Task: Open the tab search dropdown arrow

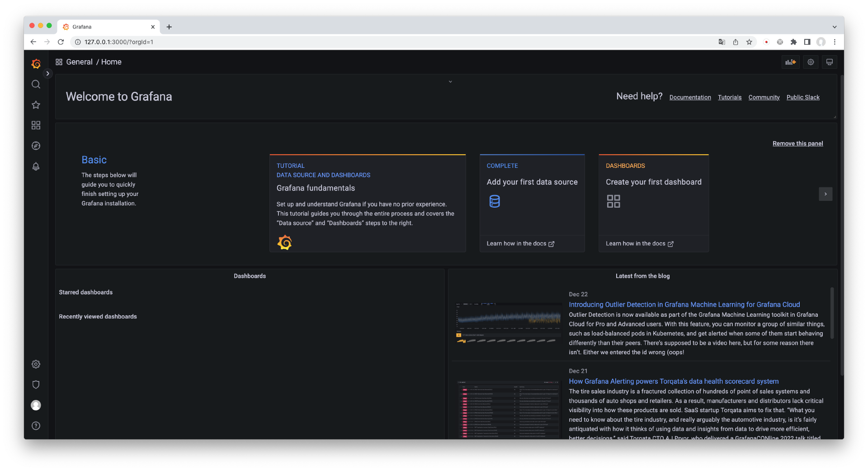Action: (x=835, y=27)
